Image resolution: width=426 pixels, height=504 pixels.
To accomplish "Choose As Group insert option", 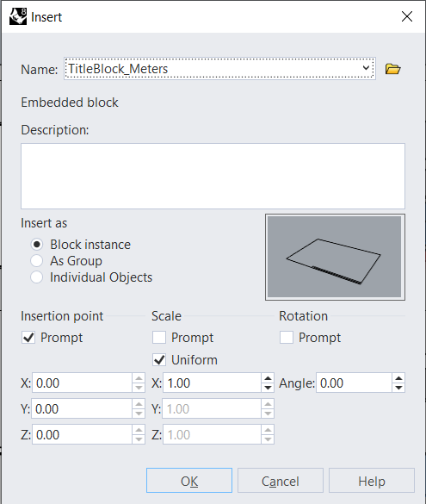I will [37, 261].
